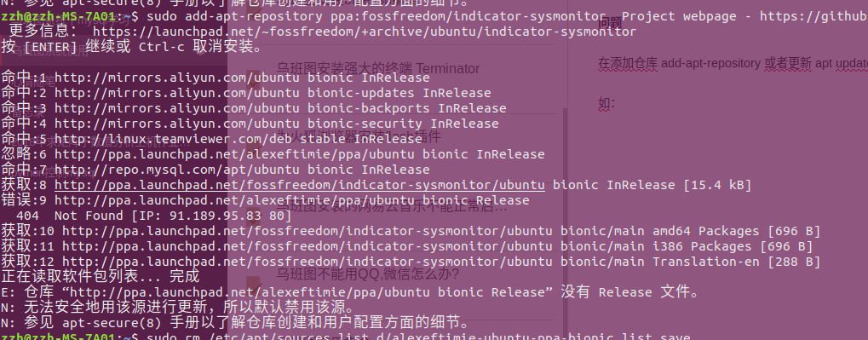Click the icon beside the QQ,微信 article

click(252, 284)
